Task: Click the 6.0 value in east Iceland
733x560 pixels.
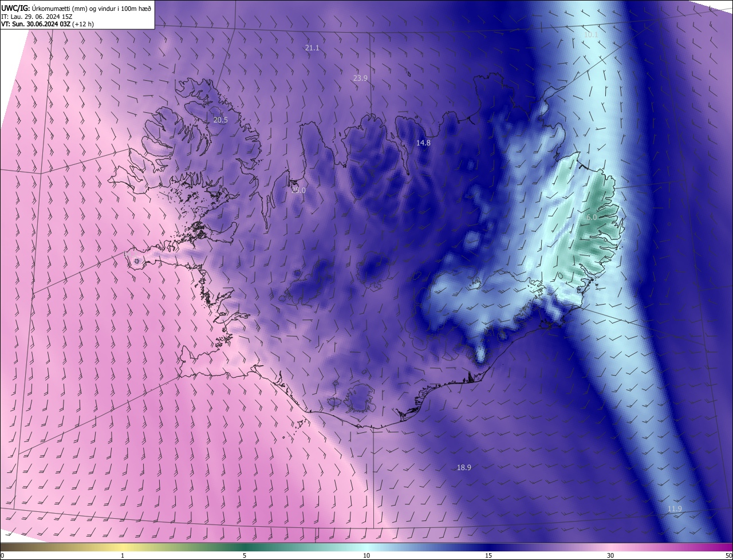Action: coord(592,218)
